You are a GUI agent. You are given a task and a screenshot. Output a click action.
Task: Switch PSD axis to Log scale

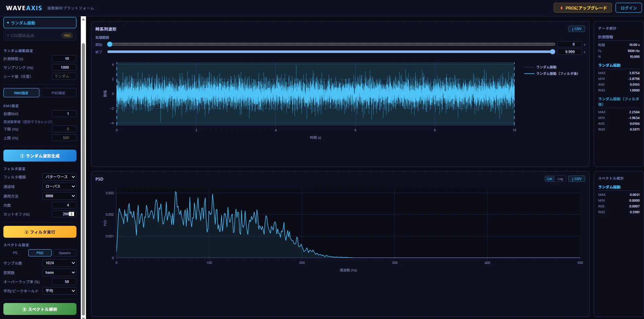pyautogui.click(x=560, y=179)
